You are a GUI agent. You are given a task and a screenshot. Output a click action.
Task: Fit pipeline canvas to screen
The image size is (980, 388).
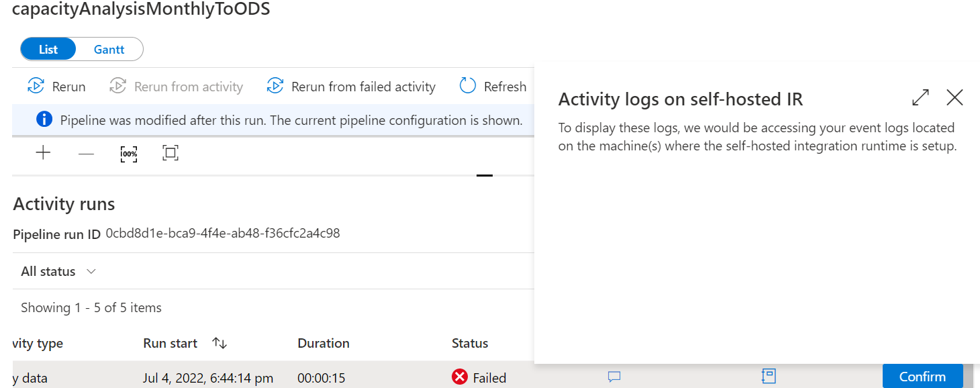point(170,152)
